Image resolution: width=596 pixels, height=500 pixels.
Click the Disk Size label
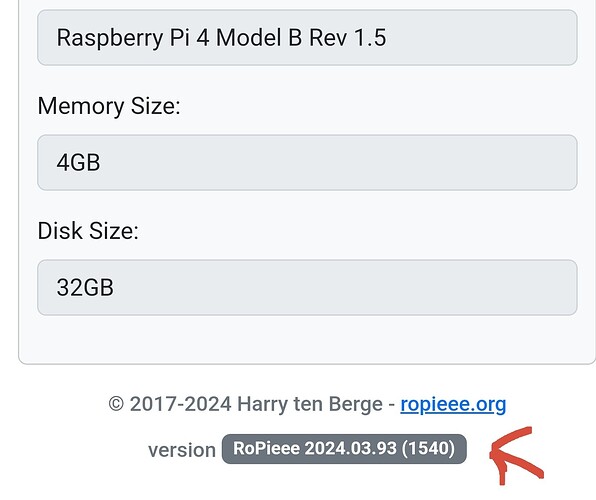(88, 231)
